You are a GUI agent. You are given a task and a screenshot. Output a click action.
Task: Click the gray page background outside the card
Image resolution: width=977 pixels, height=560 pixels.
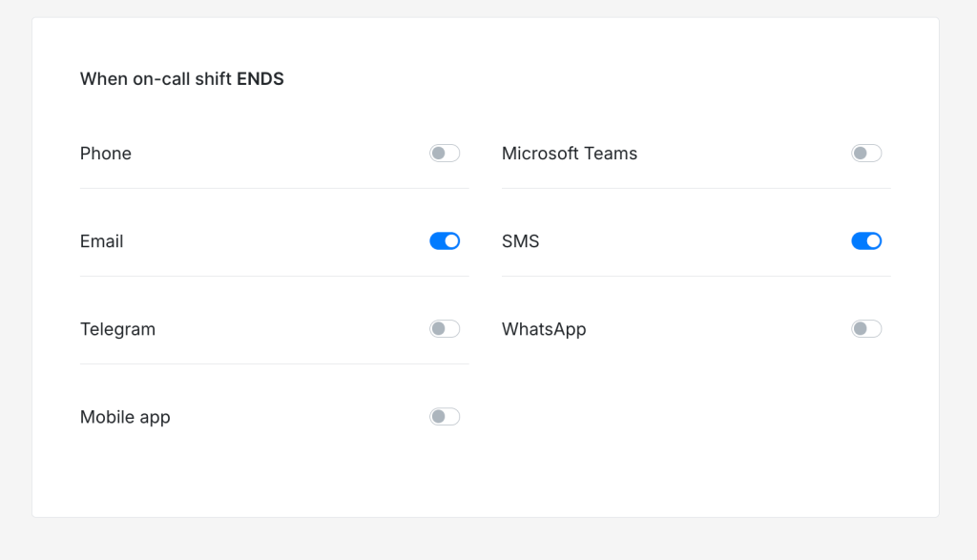(958, 286)
